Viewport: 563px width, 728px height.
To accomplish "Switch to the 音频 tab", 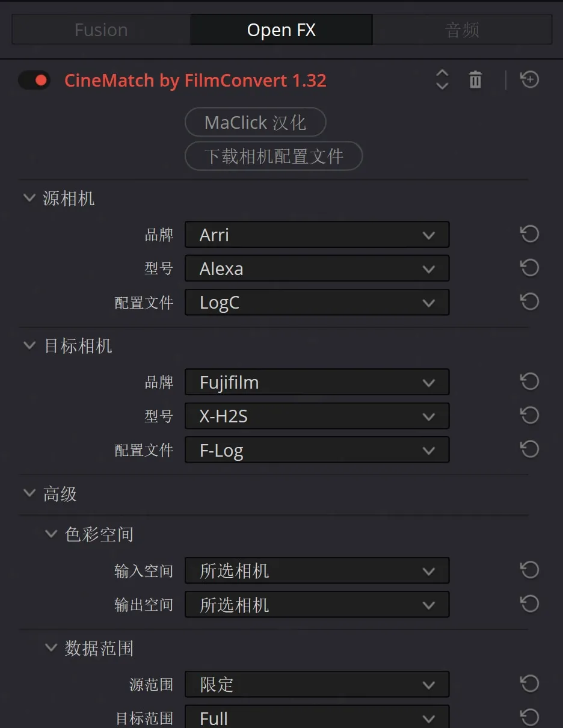I will coord(462,30).
